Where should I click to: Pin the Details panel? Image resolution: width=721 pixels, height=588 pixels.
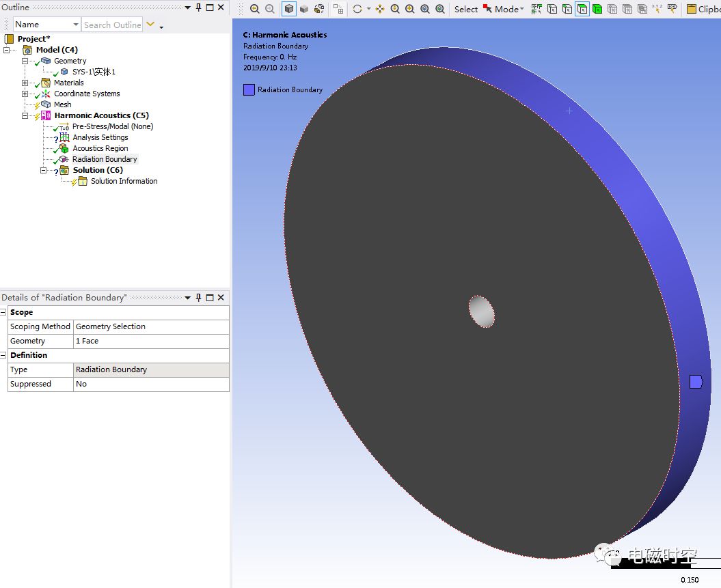(x=199, y=298)
